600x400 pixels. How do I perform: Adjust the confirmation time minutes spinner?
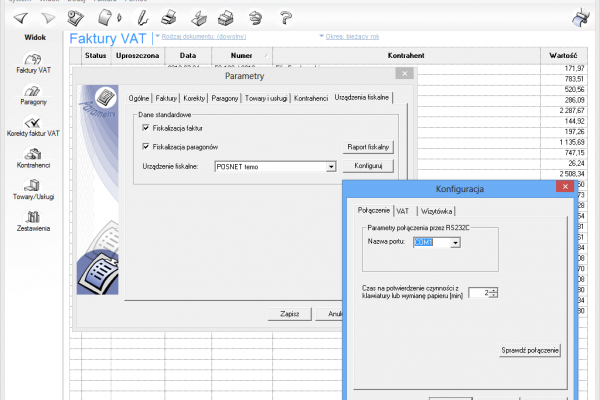(x=495, y=292)
